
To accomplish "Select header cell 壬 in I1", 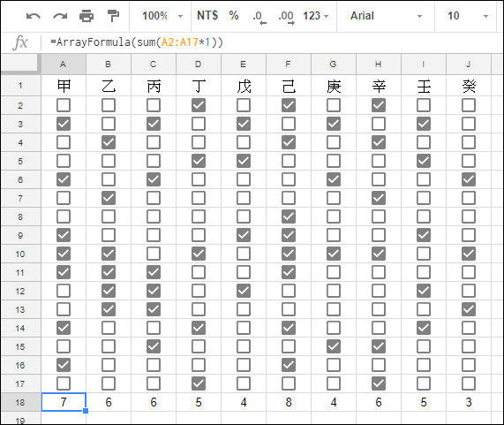I will (x=424, y=86).
